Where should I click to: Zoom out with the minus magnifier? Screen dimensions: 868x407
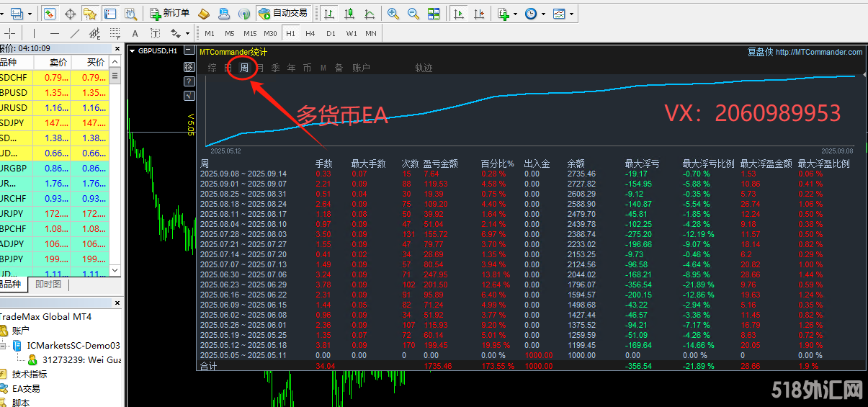pos(413,13)
